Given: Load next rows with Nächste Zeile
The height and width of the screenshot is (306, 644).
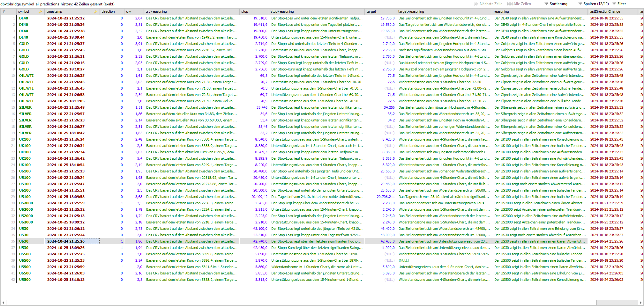Looking at the screenshot, I should coord(488,4).
